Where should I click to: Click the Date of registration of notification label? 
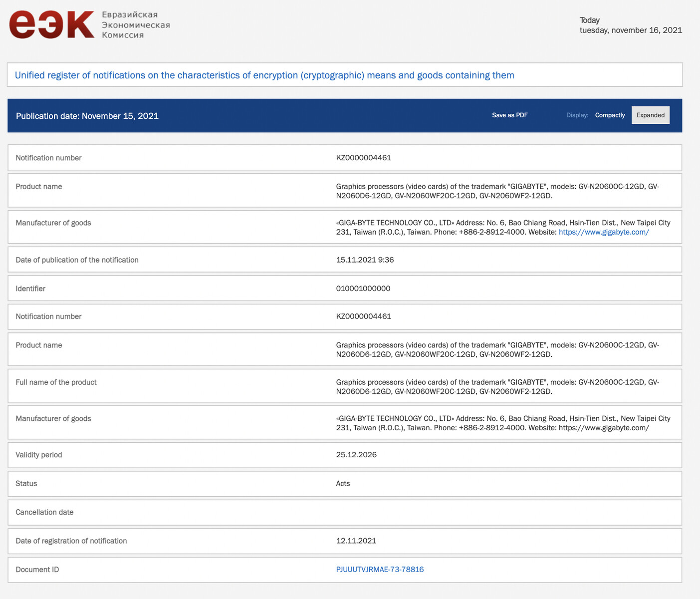(x=71, y=541)
